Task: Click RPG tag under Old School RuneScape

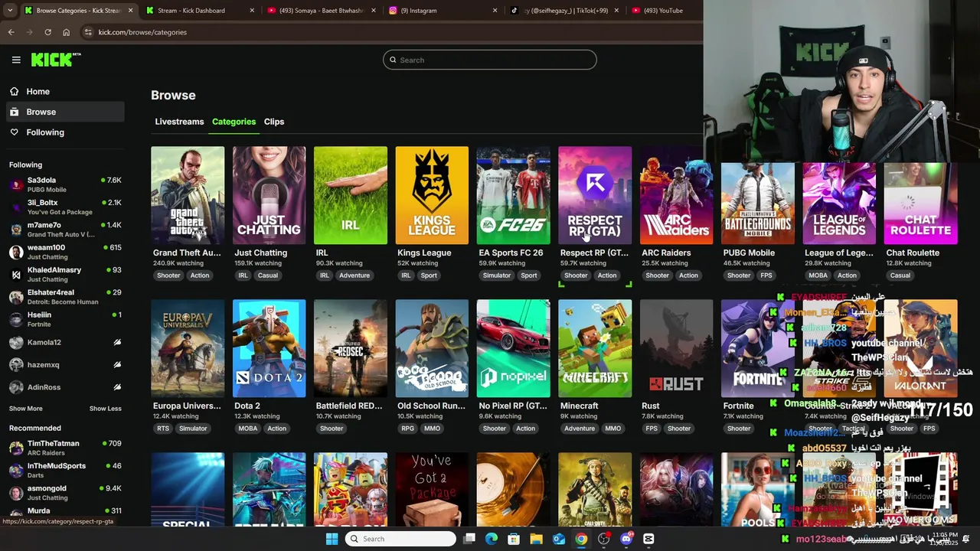Action: (407, 429)
